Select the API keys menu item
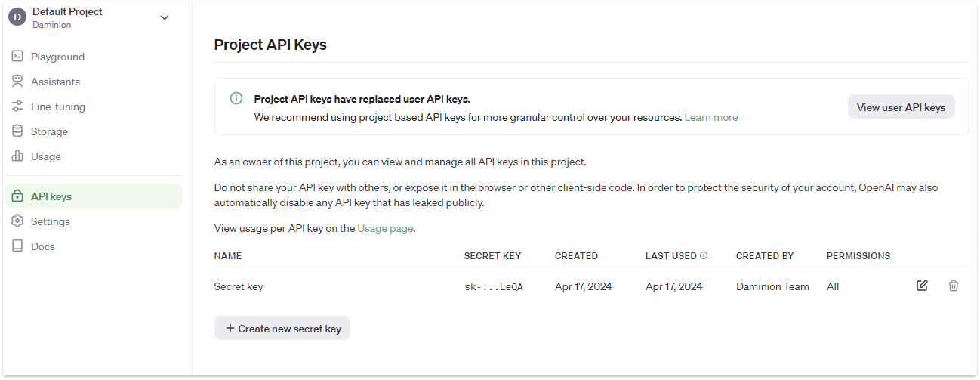980x380 pixels. 94,196
